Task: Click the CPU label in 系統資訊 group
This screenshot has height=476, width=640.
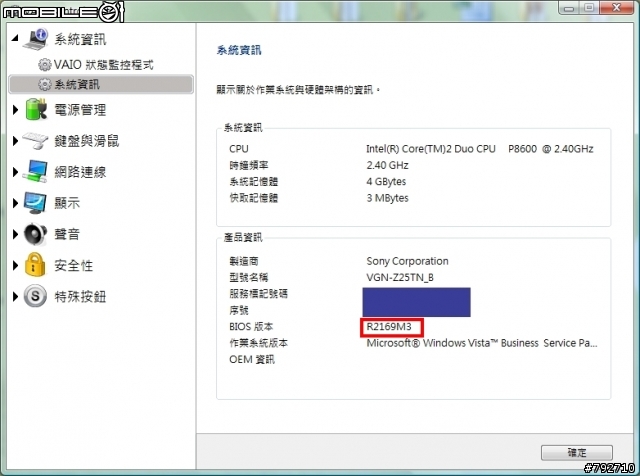Action: pyautogui.click(x=239, y=149)
